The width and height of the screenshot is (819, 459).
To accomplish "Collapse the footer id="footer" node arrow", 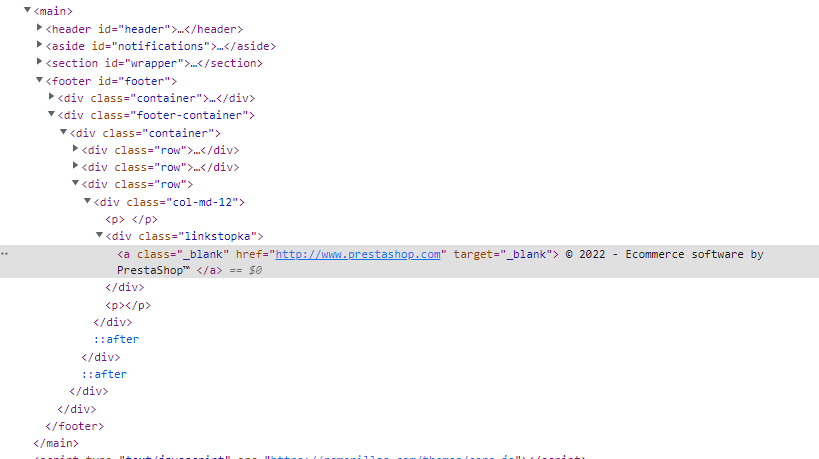I will [x=39, y=80].
